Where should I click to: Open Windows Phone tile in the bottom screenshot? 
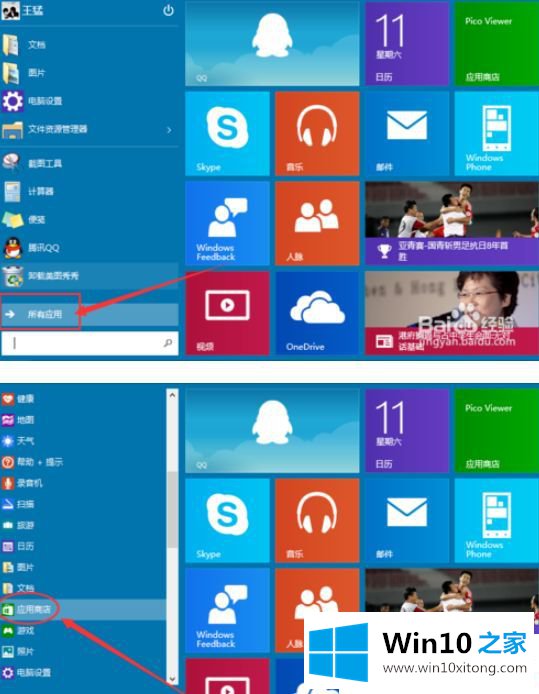click(x=497, y=520)
